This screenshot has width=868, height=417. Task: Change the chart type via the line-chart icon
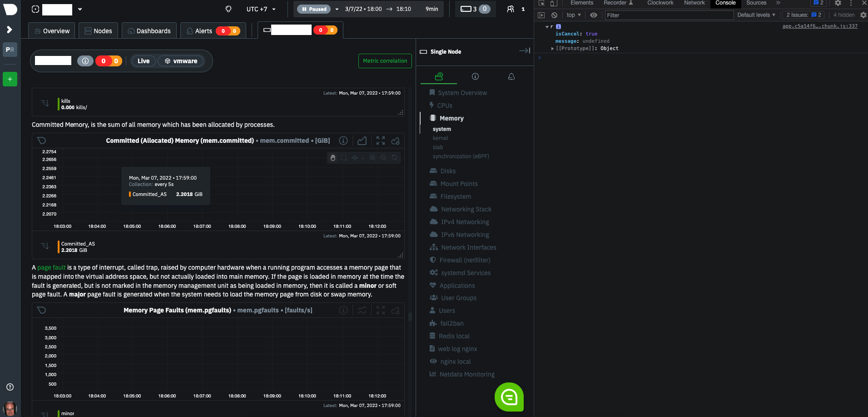tap(362, 141)
